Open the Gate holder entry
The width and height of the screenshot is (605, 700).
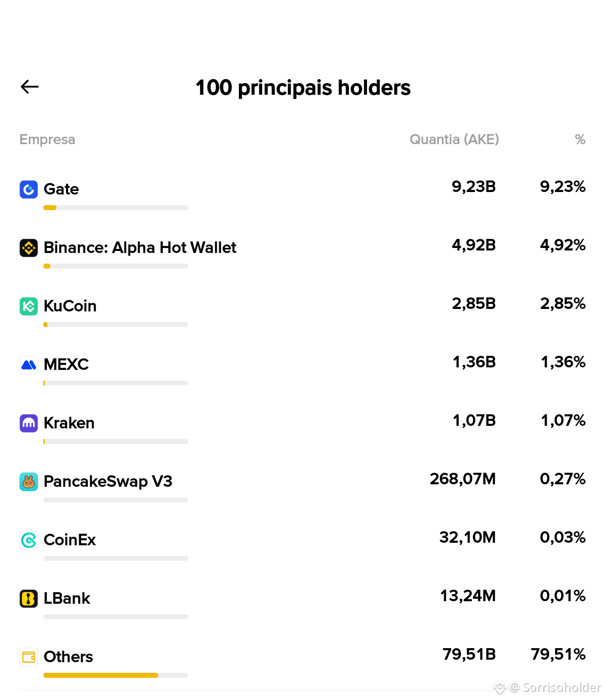point(302,195)
